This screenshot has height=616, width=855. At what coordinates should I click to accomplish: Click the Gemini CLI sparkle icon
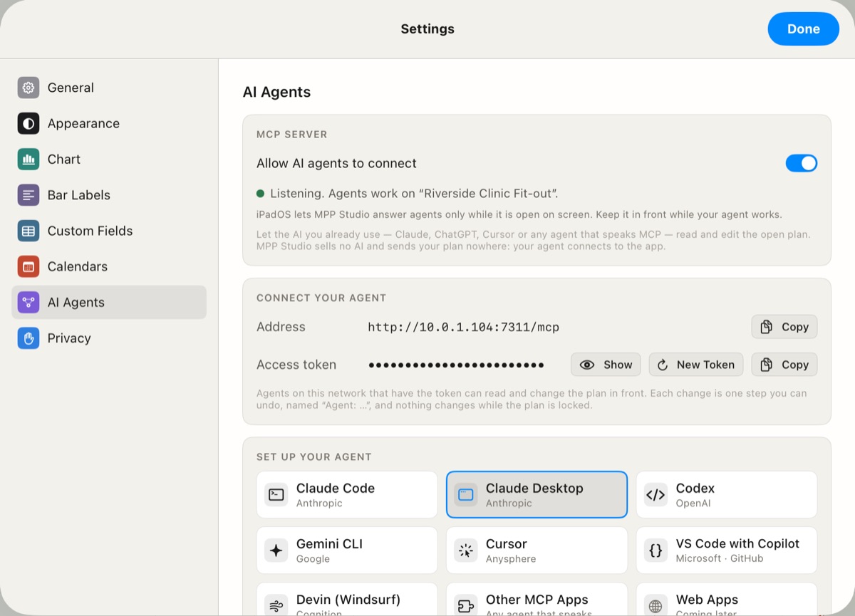click(x=276, y=550)
